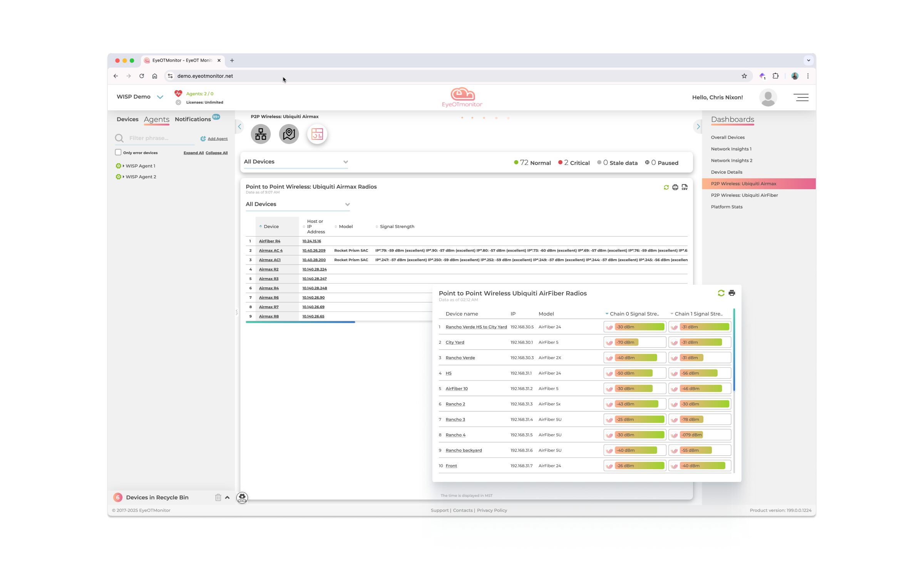Open browser tab search chevron
Viewport: 924px width, 569px height.
808,60
